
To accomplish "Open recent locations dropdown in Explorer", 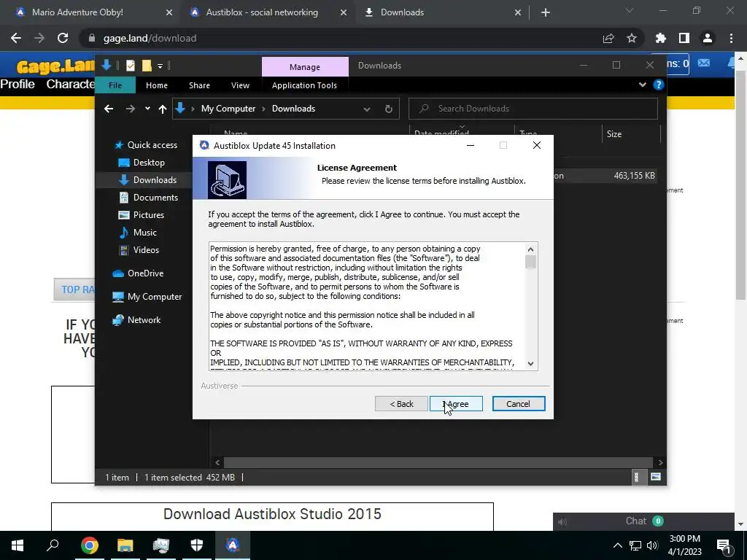I will tap(147, 109).
